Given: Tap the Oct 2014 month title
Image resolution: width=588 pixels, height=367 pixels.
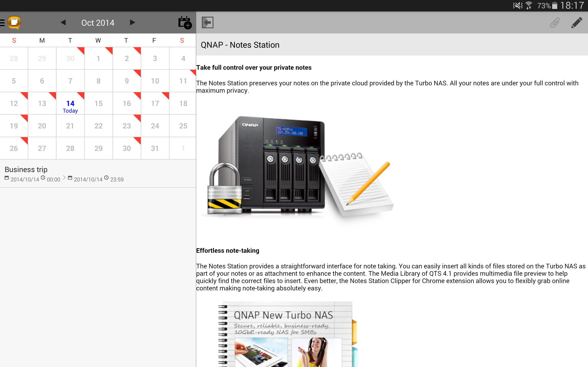Looking at the screenshot, I should (x=98, y=22).
